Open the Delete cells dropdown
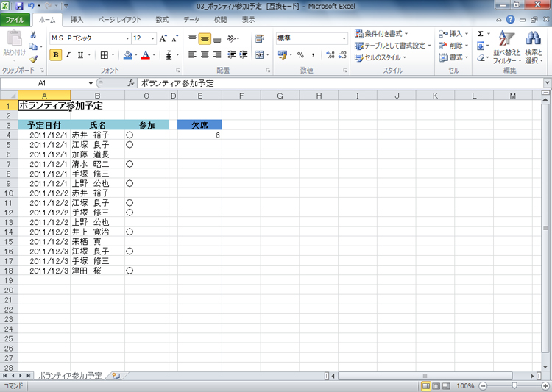The image size is (552, 392). 454,46
